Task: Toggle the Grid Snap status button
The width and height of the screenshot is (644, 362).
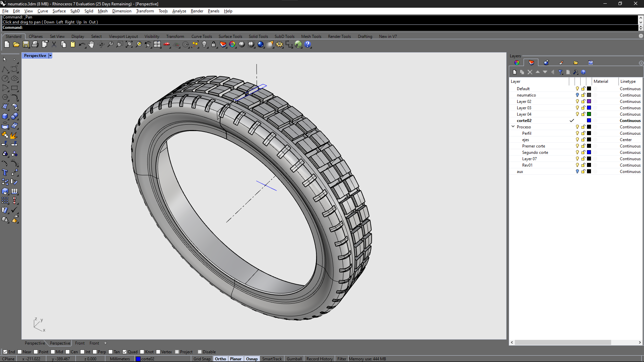Action: 202,359
